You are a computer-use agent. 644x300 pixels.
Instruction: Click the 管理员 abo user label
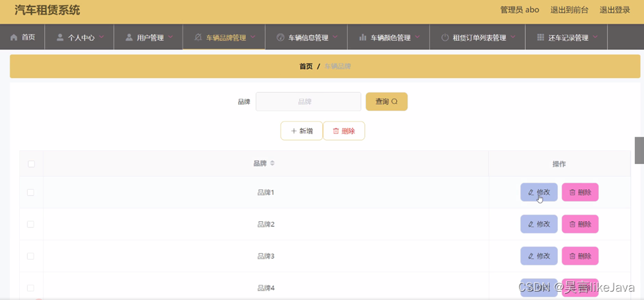tap(519, 10)
